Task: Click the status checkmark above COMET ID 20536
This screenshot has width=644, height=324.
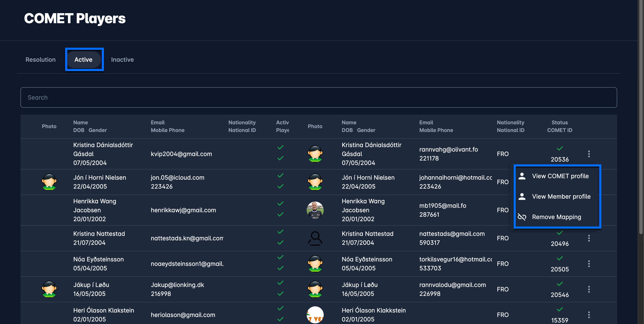Action: point(560,148)
